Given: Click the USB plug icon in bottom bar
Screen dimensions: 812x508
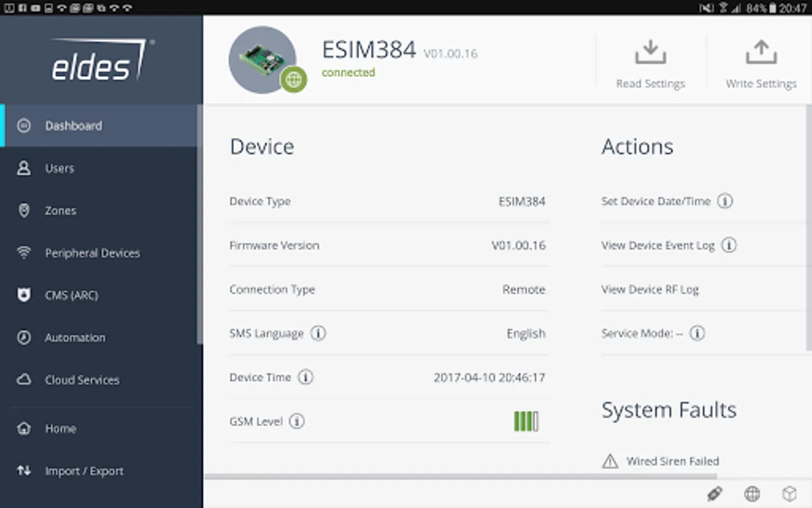Looking at the screenshot, I should 714,494.
